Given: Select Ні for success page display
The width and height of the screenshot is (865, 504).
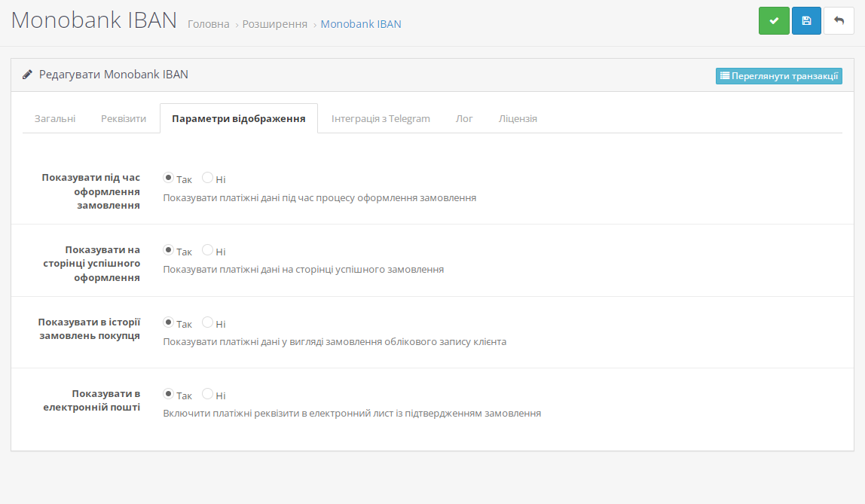Looking at the screenshot, I should [207, 250].
